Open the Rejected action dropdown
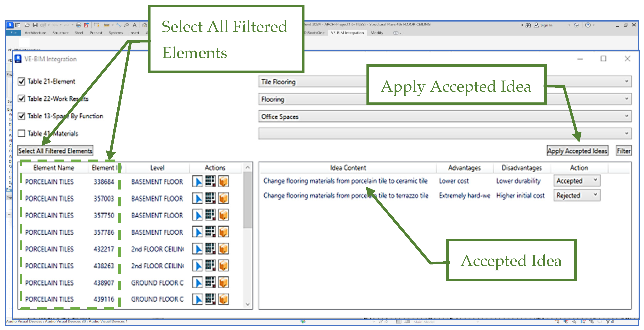 pyautogui.click(x=595, y=195)
